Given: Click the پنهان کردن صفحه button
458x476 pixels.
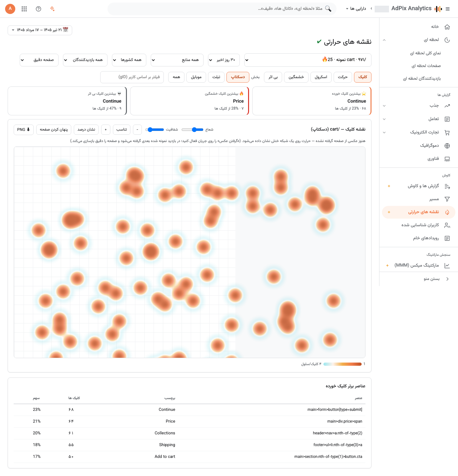Looking at the screenshot, I should point(54,130).
